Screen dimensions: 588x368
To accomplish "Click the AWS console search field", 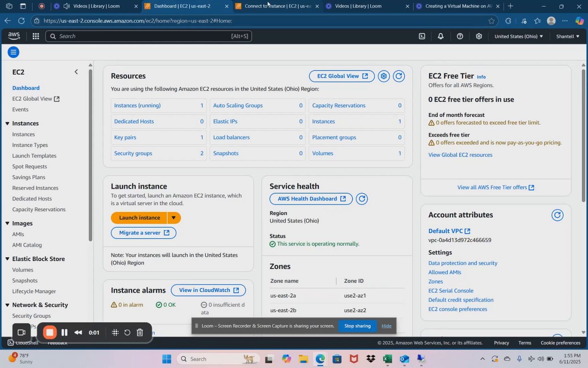I will coord(148,36).
